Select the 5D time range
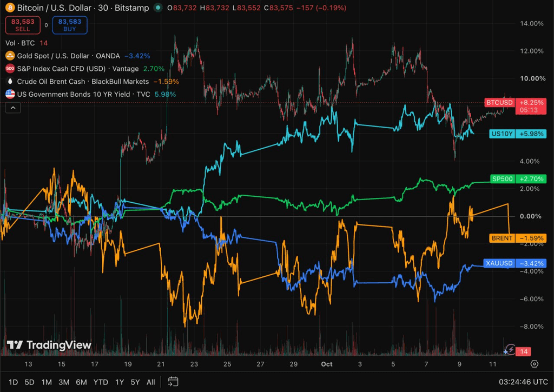Image resolution: width=554 pixels, height=392 pixels. click(29, 382)
